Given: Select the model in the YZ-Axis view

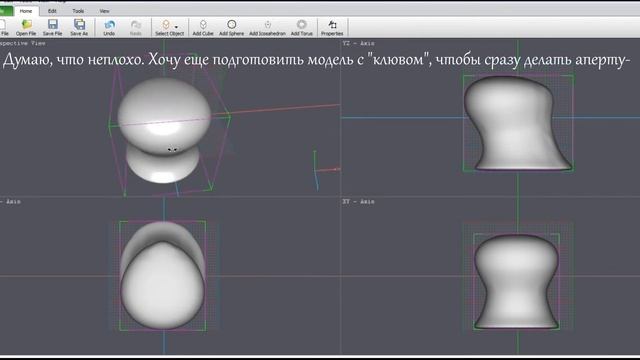Looking at the screenshot, I should pos(518,122).
